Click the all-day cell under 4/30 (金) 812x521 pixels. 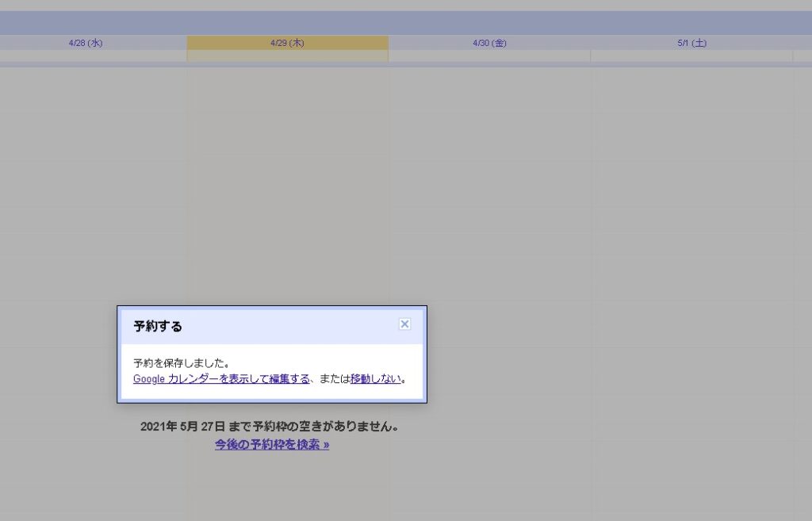coord(489,56)
